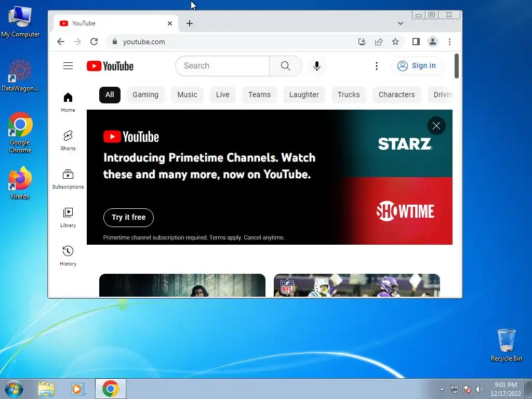Reload the page with the refresh icon
The width and height of the screenshot is (532, 399).
94,42
